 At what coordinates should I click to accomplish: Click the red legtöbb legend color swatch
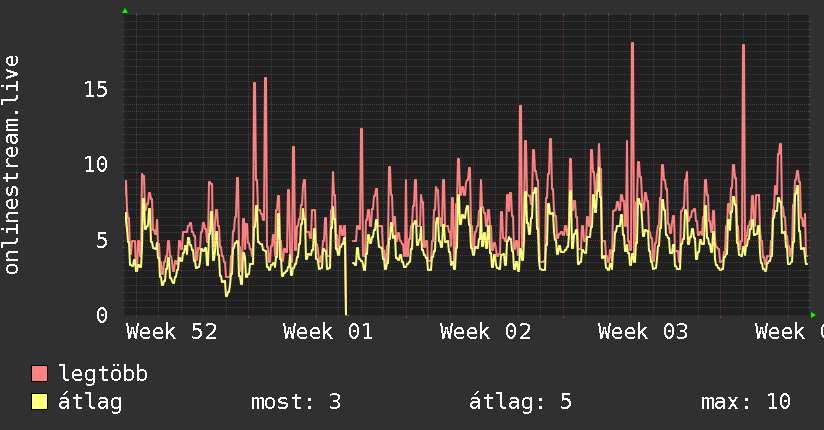39,373
